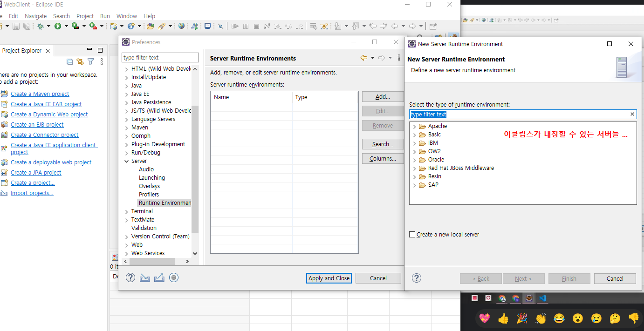Expand the Basic server folder
Screen dimensions: 644x331
pos(415,135)
